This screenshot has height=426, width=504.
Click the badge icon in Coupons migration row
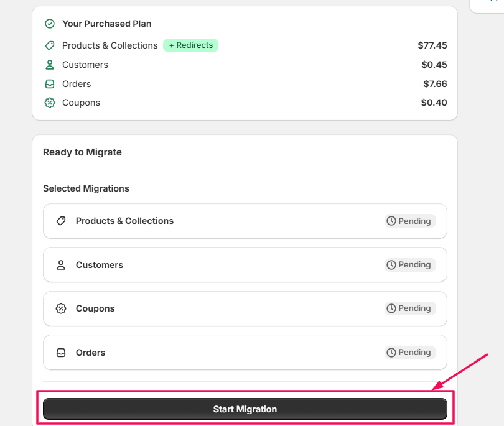pyautogui.click(x=61, y=308)
